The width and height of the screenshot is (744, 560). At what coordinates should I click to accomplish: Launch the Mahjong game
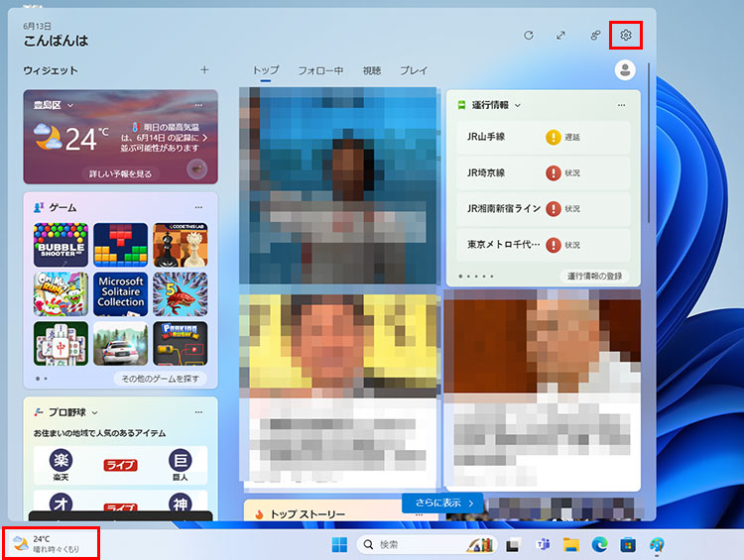(x=61, y=343)
